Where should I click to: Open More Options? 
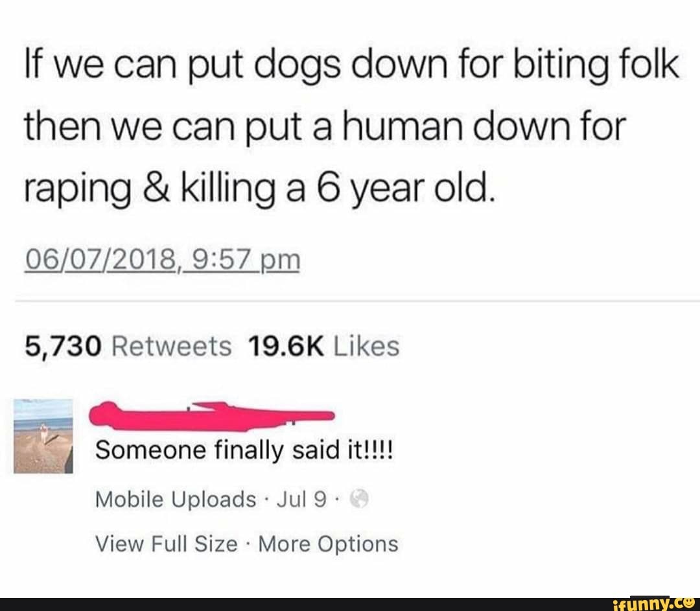[x=328, y=544]
